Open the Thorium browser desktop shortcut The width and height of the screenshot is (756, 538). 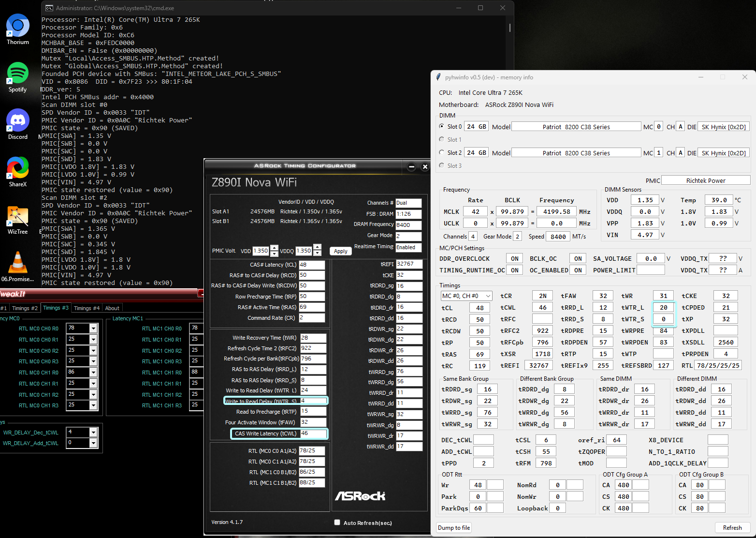coord(18,29)
